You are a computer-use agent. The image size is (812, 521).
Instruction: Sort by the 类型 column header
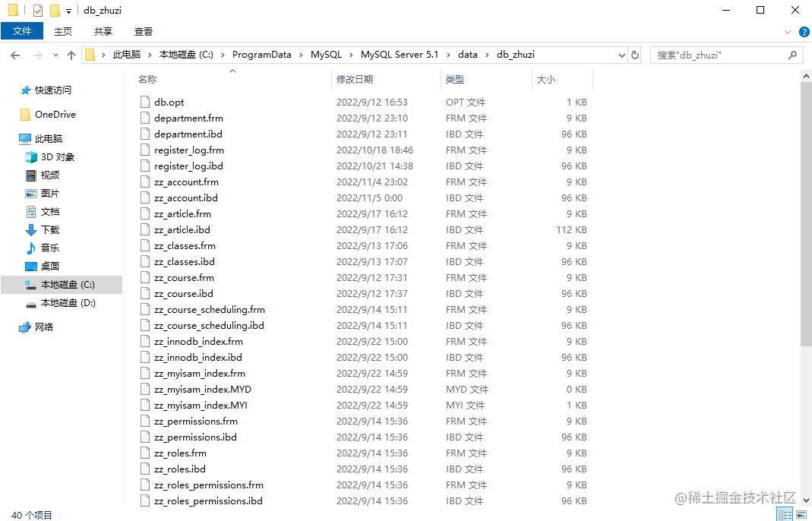click(x=455, y=79)
